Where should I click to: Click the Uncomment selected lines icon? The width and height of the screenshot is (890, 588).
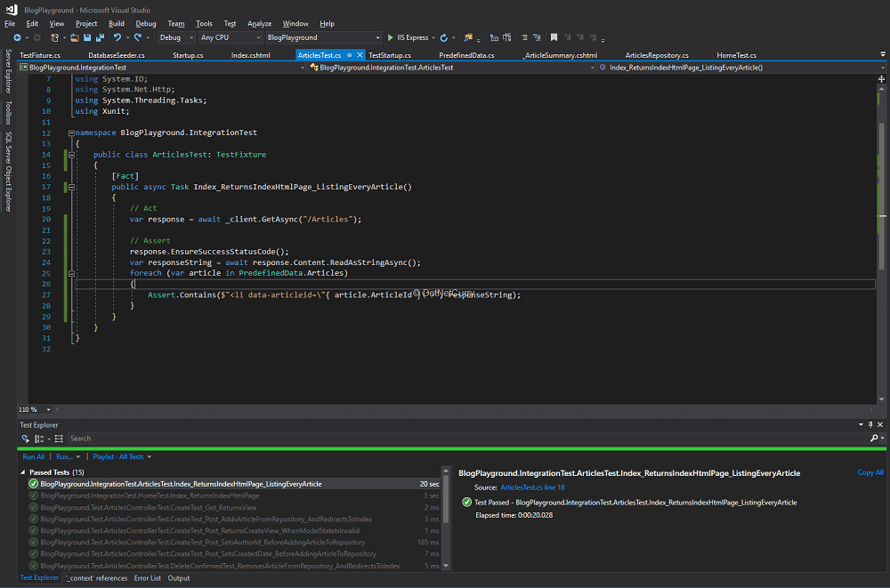(x=537, y=37)
